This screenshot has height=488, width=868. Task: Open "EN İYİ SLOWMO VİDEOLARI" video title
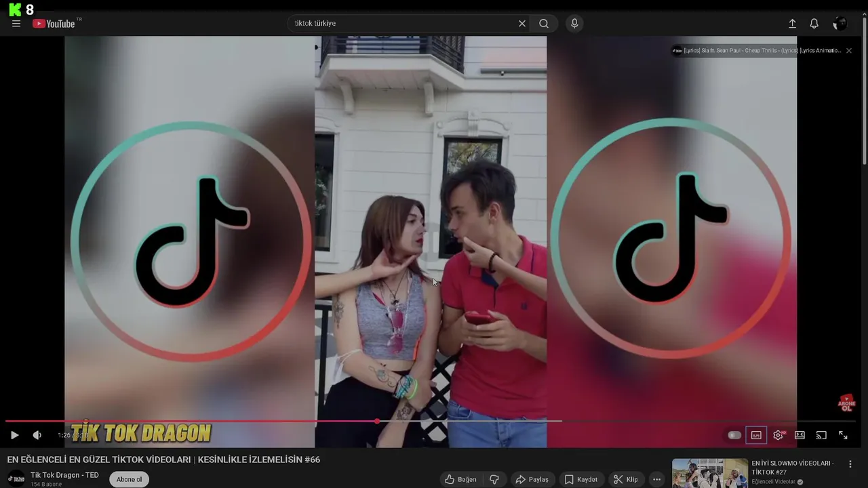(x=792, y=467)
